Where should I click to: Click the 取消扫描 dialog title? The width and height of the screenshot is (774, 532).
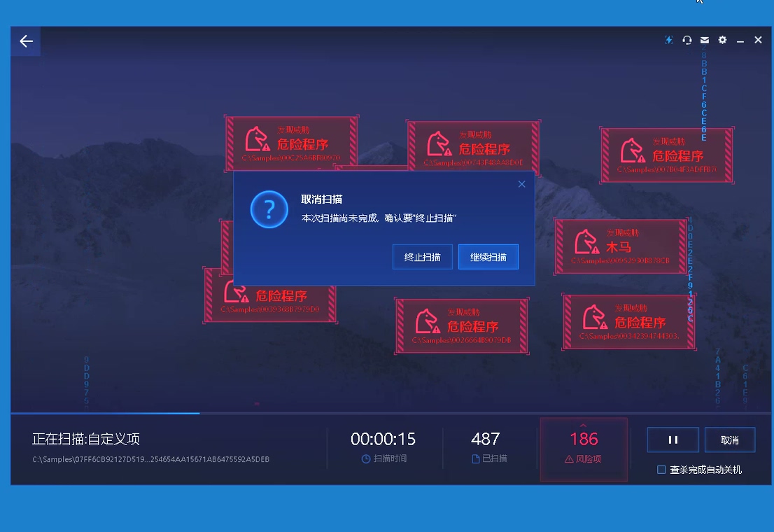321,199
